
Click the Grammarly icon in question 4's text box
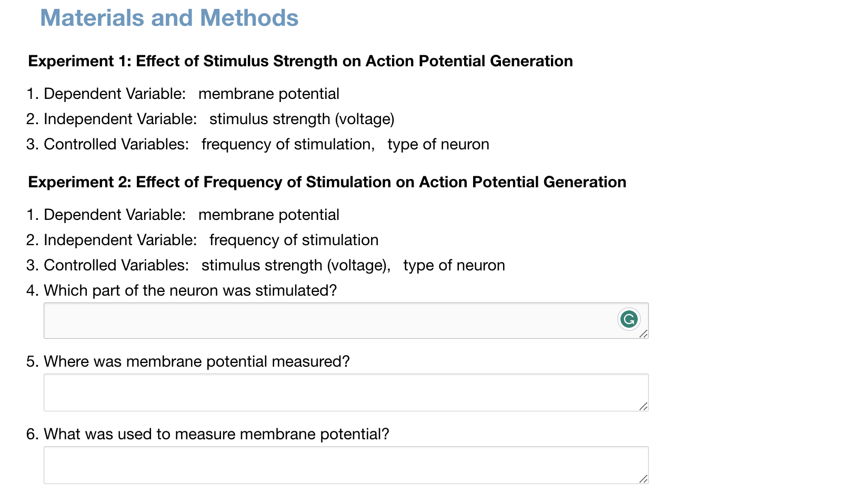click(x=629, y=319)
